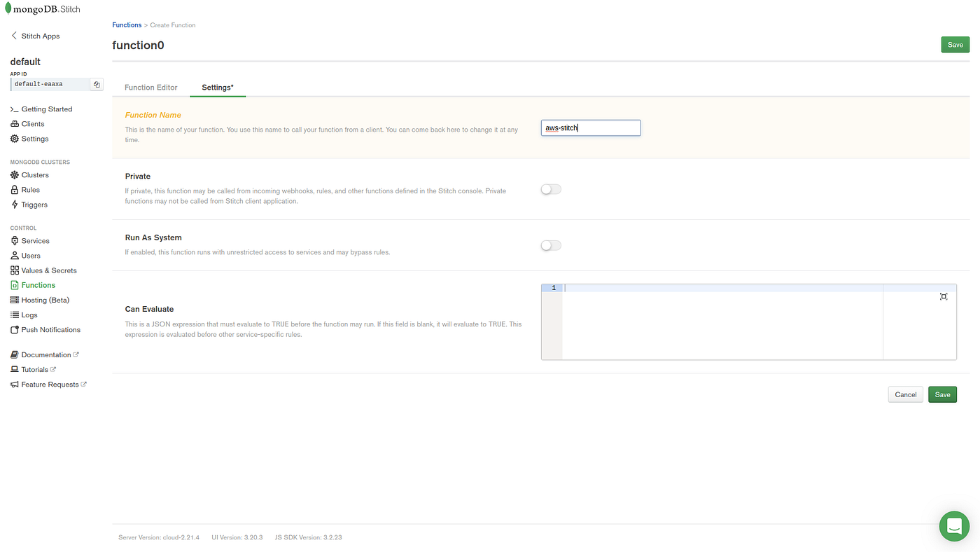Open the Functions breadcrumb link
Screen dimensions: 980x552
pos(127,23)
